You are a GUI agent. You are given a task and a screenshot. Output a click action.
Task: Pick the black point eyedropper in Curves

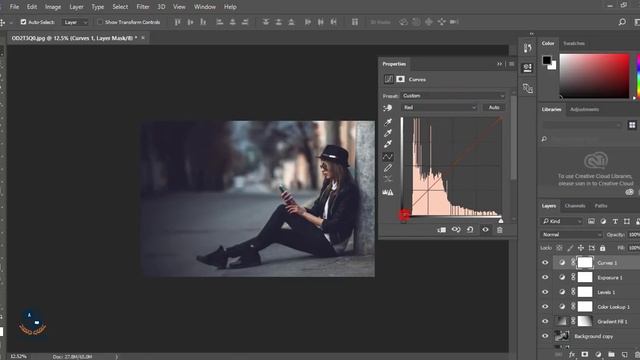[388, 122]
